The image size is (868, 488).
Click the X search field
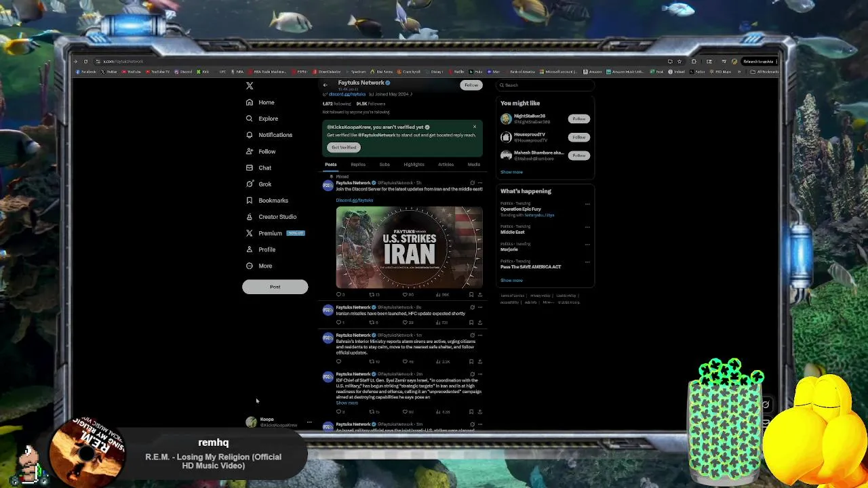click(545, 85)
